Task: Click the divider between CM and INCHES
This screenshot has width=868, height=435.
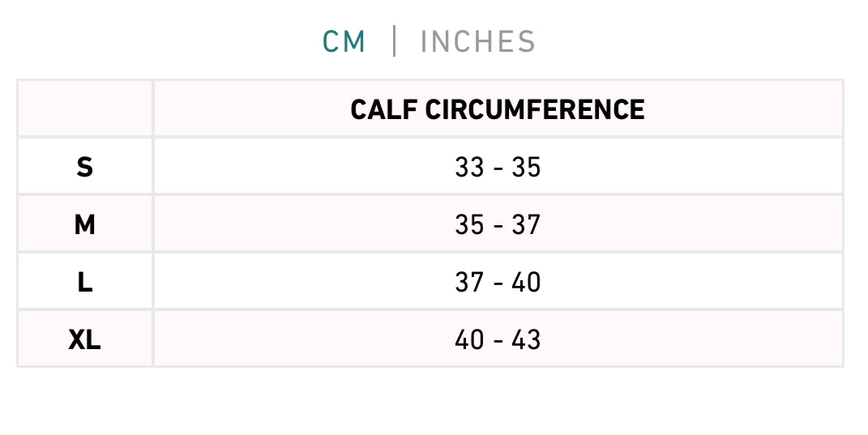Action: click(x=395, y=41)
